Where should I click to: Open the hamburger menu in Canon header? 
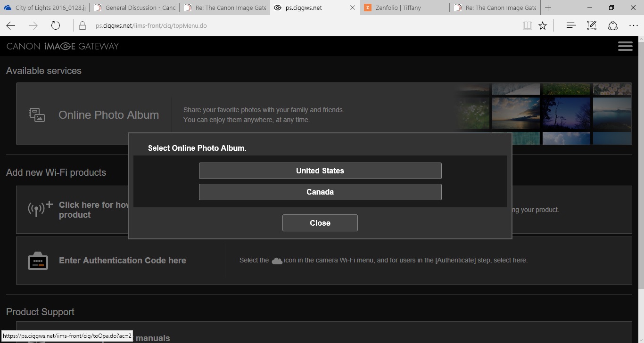(625, 46)
